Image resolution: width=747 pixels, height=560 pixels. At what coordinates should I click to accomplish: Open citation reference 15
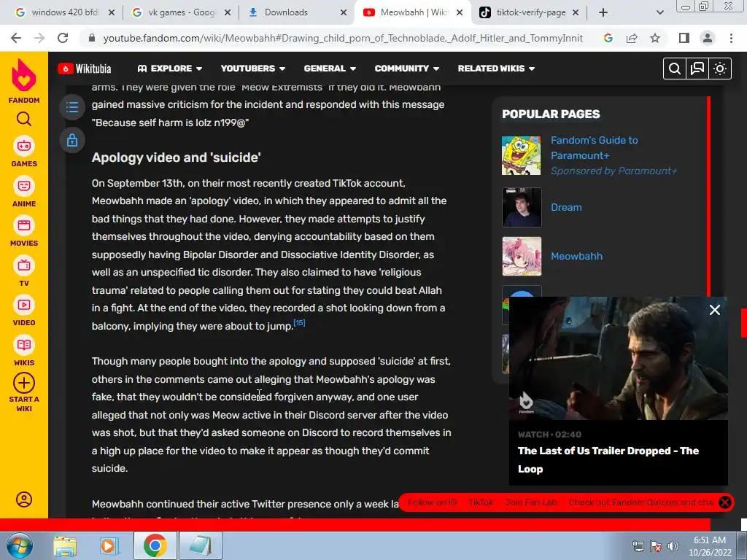pos(299,322)
